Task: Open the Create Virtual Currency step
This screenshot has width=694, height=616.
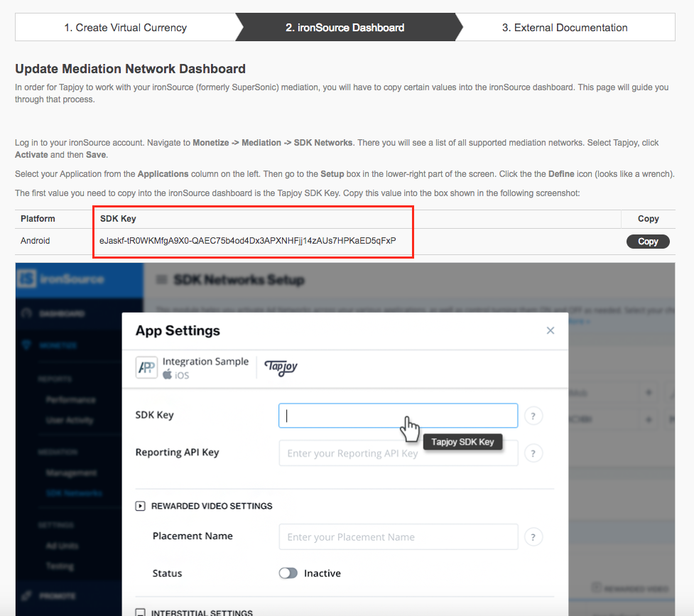Action: click(125, 28)
